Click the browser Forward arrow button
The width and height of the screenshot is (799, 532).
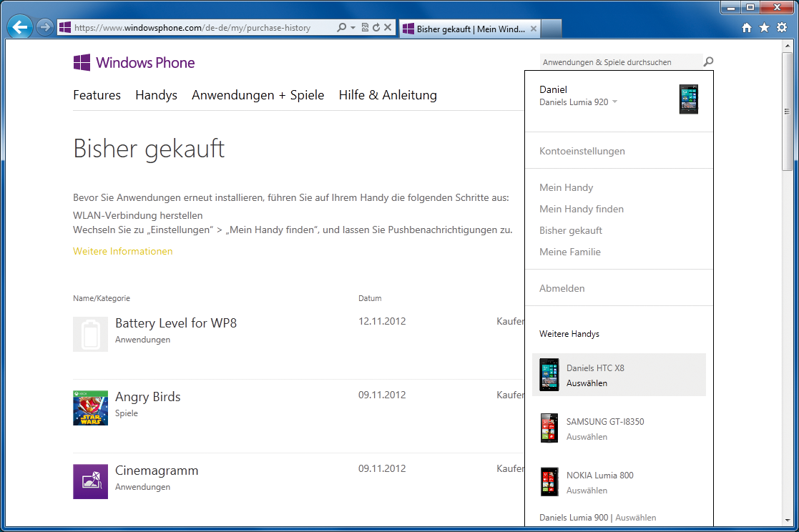tap(45, 27)
